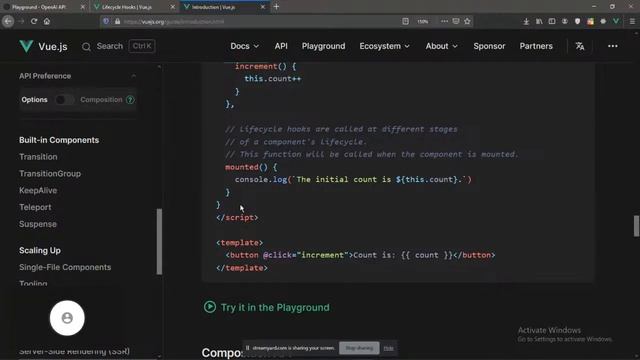Open the library icon
Screen dimensions: 640x360
pos(539,21)
